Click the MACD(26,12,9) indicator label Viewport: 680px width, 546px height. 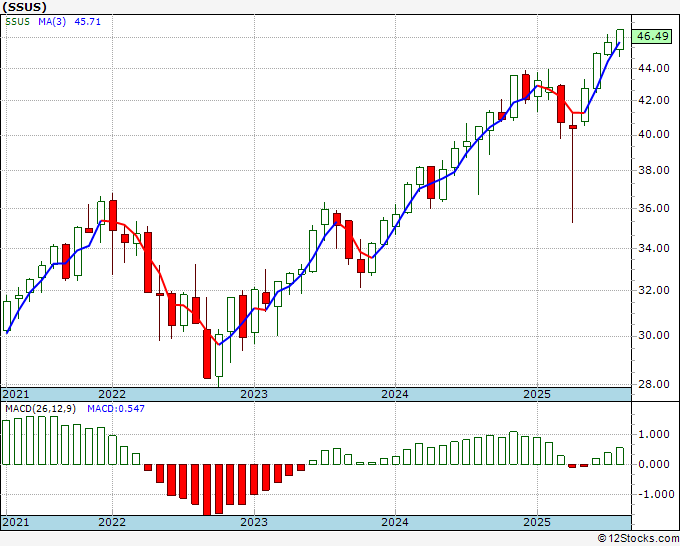point(41,409)
